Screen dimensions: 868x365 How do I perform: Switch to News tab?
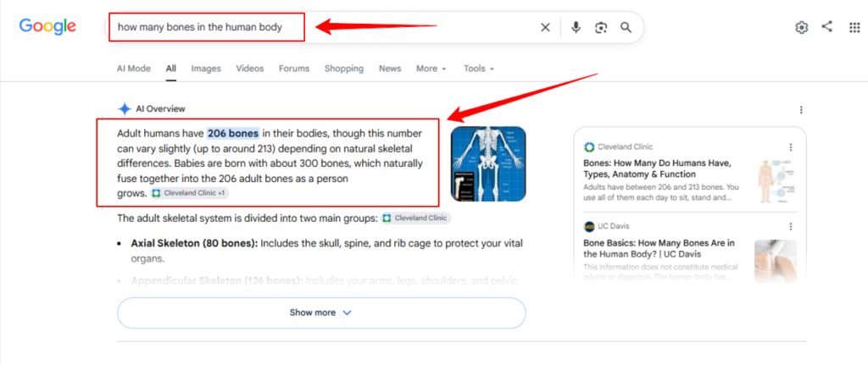point(390,69)
